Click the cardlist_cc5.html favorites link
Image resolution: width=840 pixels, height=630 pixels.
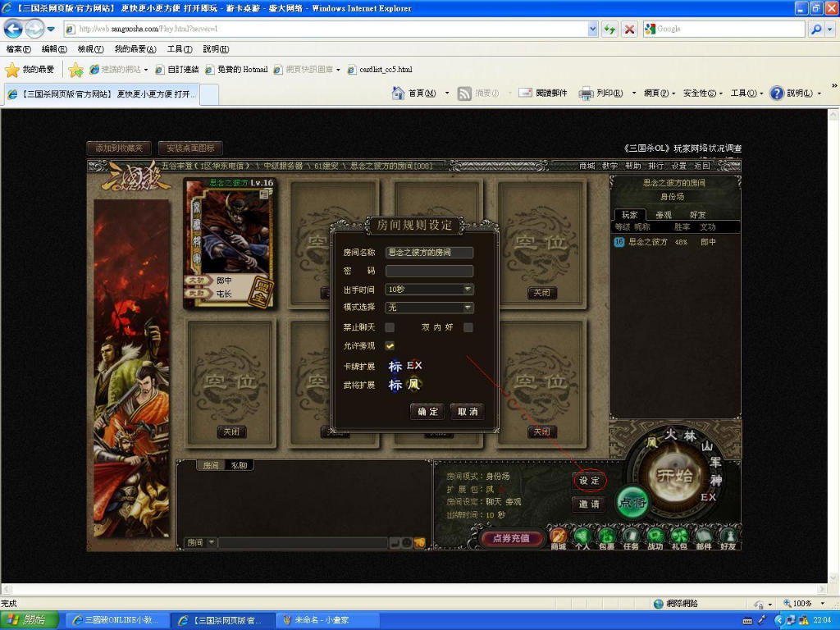click(380, 70)
